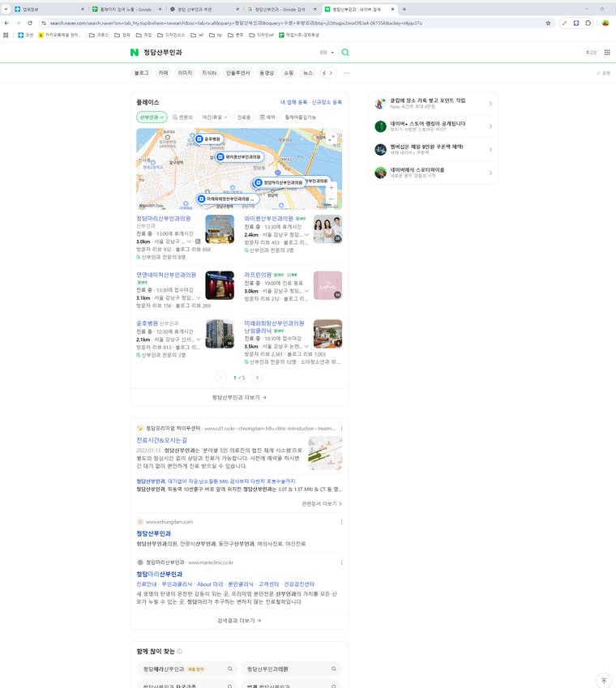This screenshot has width=616, height=688.
Task: Open the 라프린의원 place listing
Action: [258, 275]
